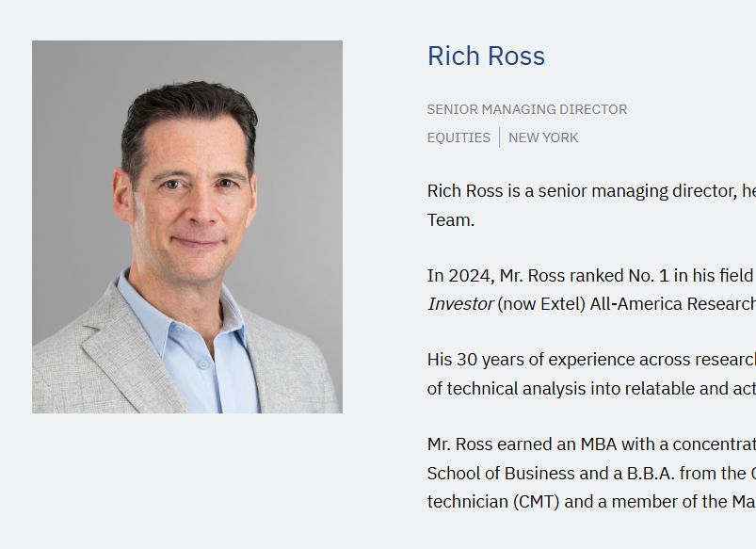The width and height of the screenshot is (756, 549).
Task: Click the "New York" location label
Action: tap(543, 137)
